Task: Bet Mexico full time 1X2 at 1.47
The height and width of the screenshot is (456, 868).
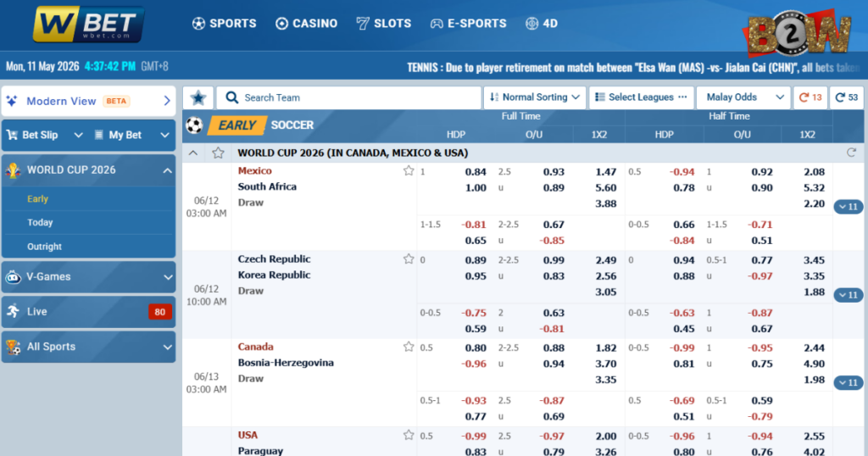Action: coord(605,172)
